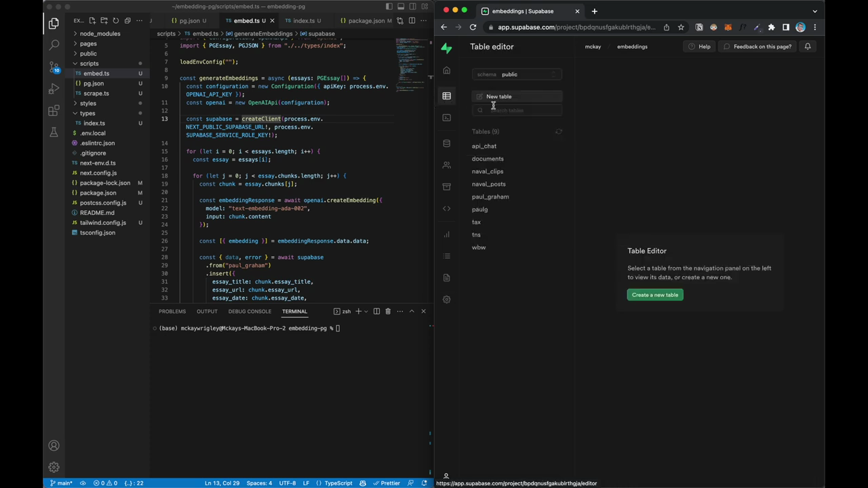
Task: Open the Testing flask icon in activity bar
Action: tap(54, 132)
